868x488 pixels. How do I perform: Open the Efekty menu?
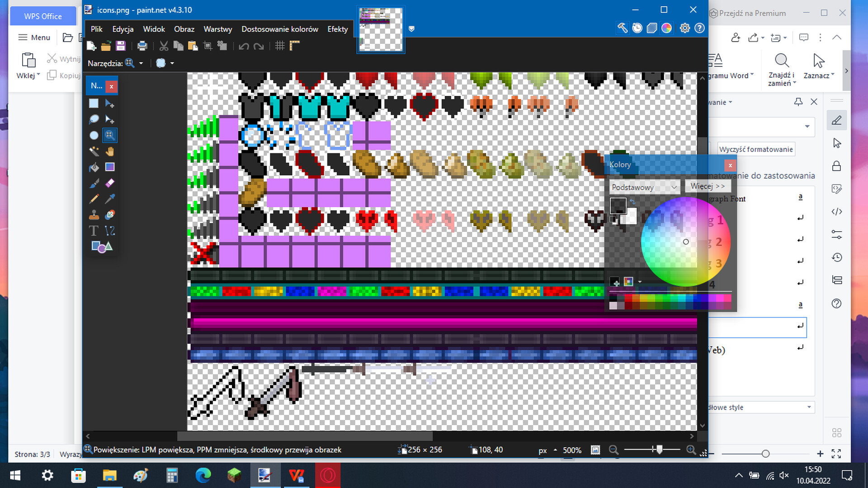[x=337, y=29]
